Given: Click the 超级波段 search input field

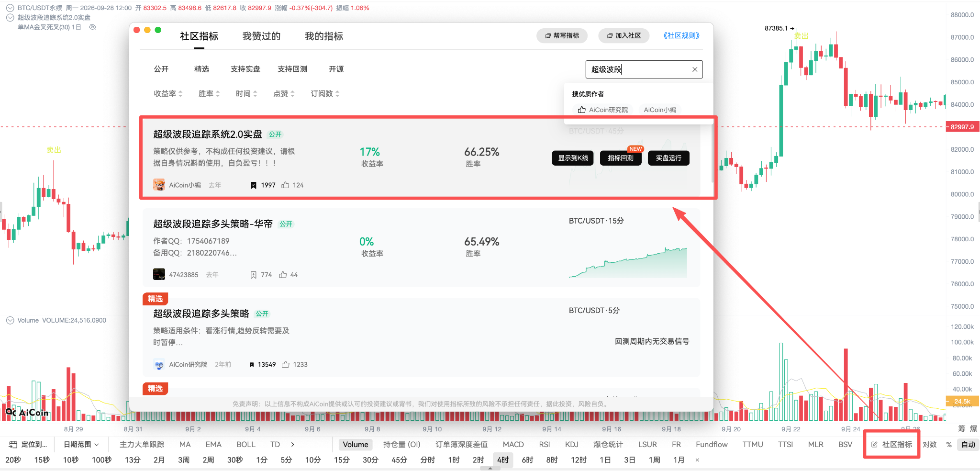Looking at the screenshot, I should tap(644, 69).
